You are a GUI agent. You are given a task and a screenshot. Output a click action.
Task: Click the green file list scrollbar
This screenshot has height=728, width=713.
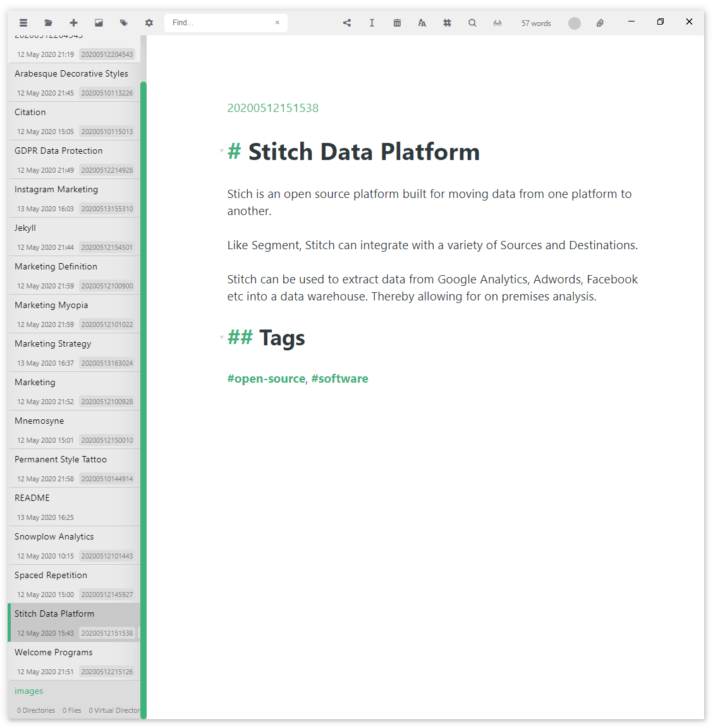point(143,400)
